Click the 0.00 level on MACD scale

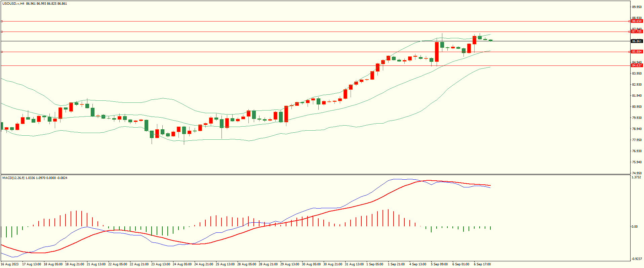(x=634, y=227)
